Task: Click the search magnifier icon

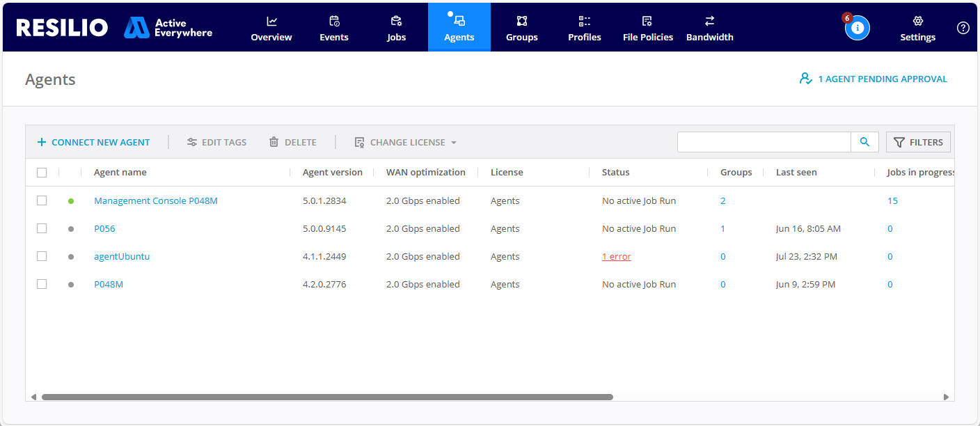Action: click(864, 142)
